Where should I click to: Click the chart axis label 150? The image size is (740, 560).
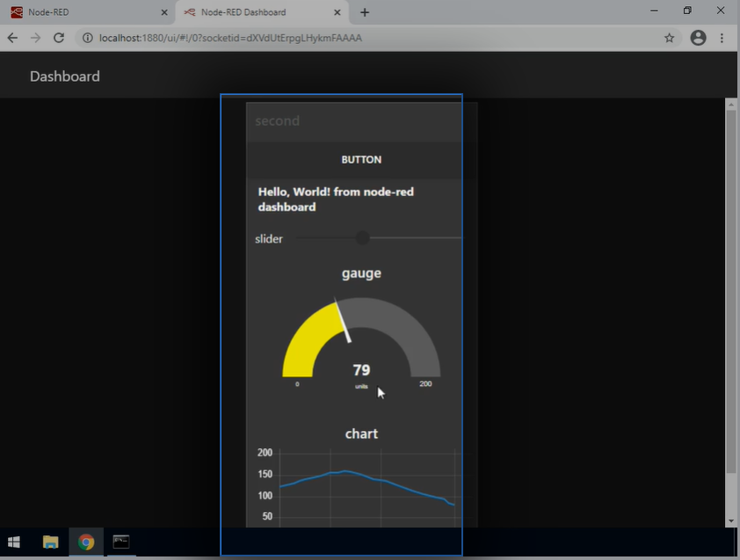[265, 474]
